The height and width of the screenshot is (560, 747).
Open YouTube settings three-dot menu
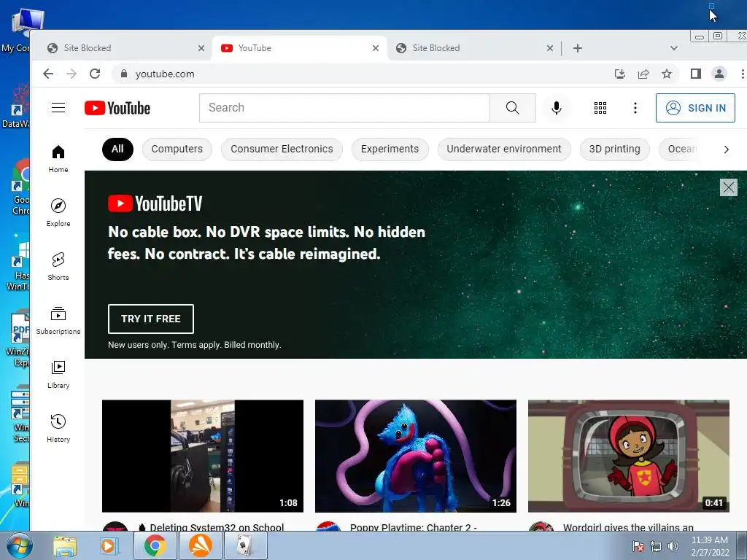point(635,108)
